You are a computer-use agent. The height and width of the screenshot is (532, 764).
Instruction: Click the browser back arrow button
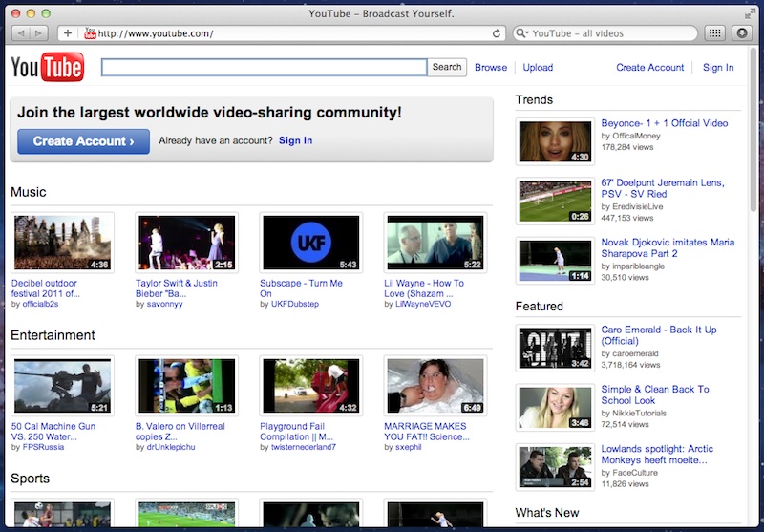click(x=21, y=33)
